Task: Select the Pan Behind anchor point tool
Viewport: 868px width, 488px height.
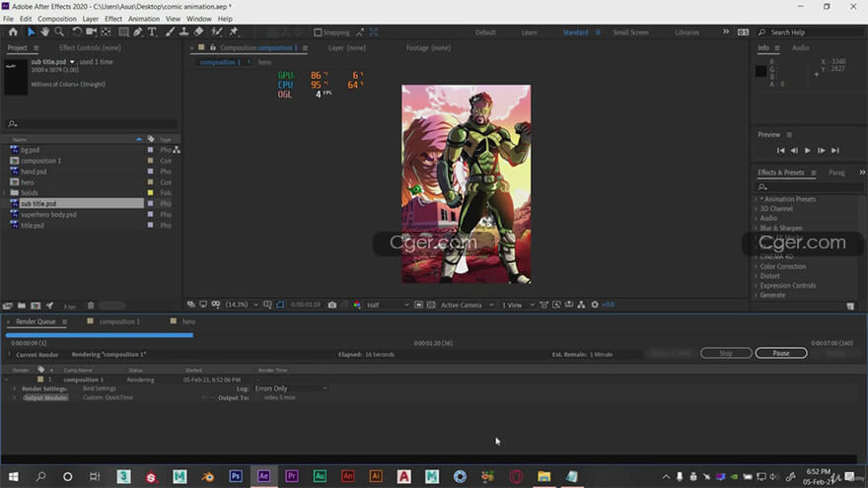Action: [106, 33]
